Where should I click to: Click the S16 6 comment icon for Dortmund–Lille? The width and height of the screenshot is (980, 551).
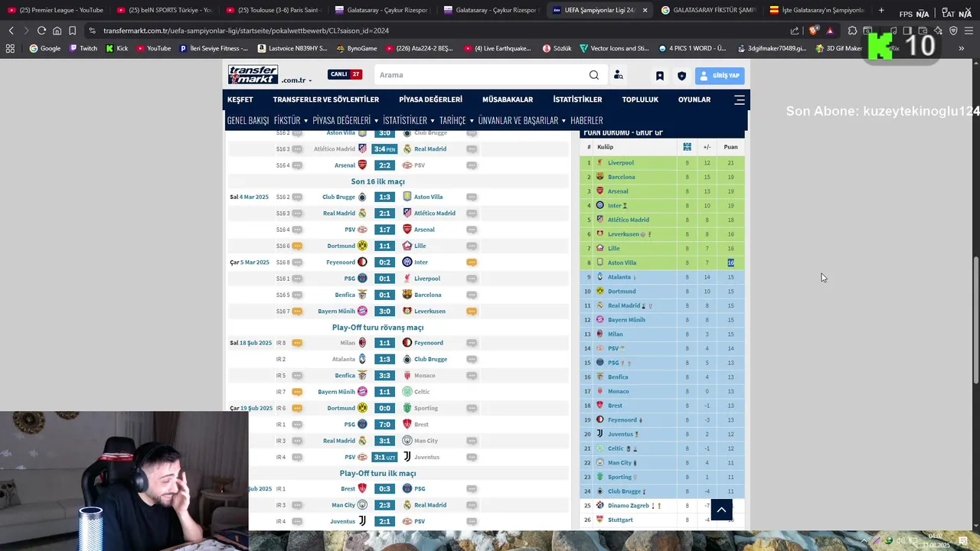coord(297,246)
